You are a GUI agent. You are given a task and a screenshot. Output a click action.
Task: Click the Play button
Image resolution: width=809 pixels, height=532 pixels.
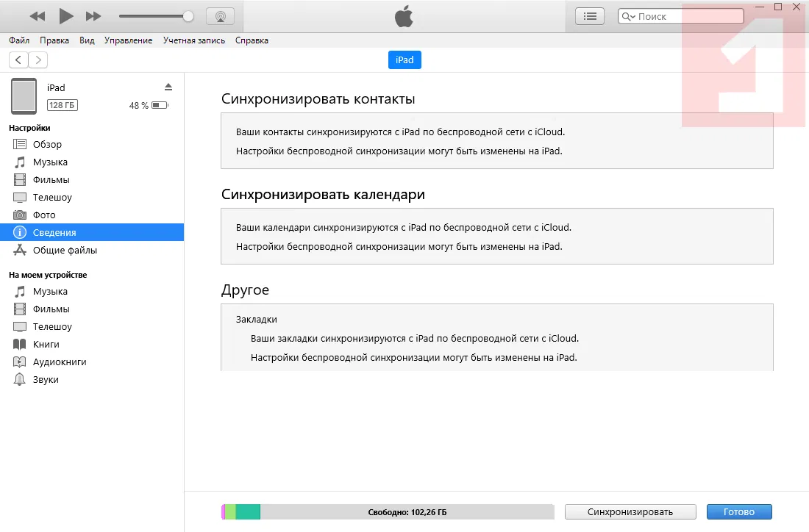pyautogui.click(x=66, y=15)
